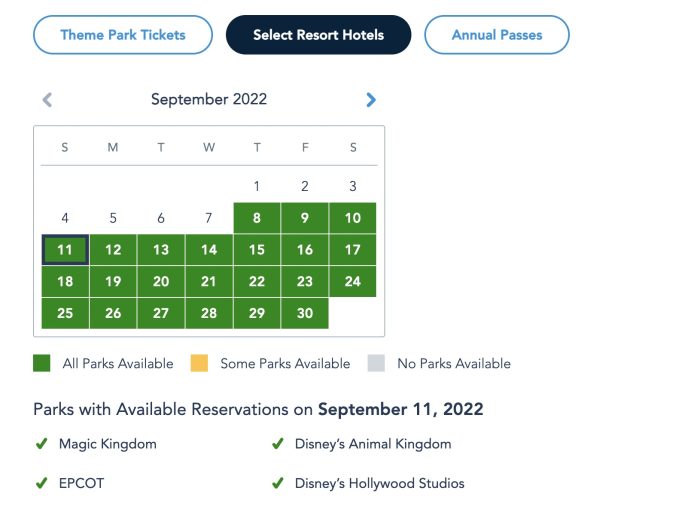The height and width of the screenshot is (527, 700).
Task: Choose September 11 on the calendar
Action: click(65, 250)
